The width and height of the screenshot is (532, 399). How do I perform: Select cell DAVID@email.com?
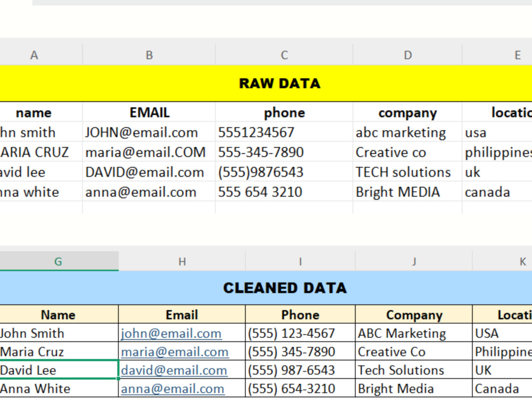click(149, 172)
